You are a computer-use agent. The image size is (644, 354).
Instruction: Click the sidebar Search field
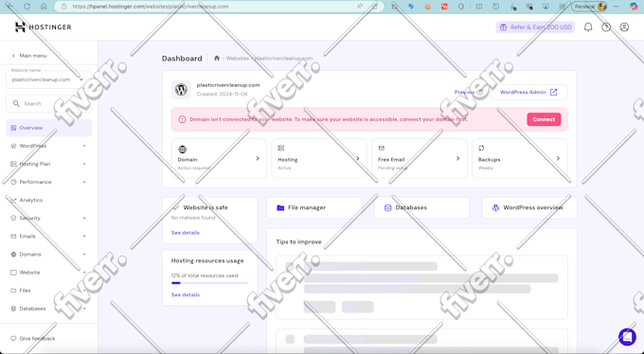(x=48, y=103)
